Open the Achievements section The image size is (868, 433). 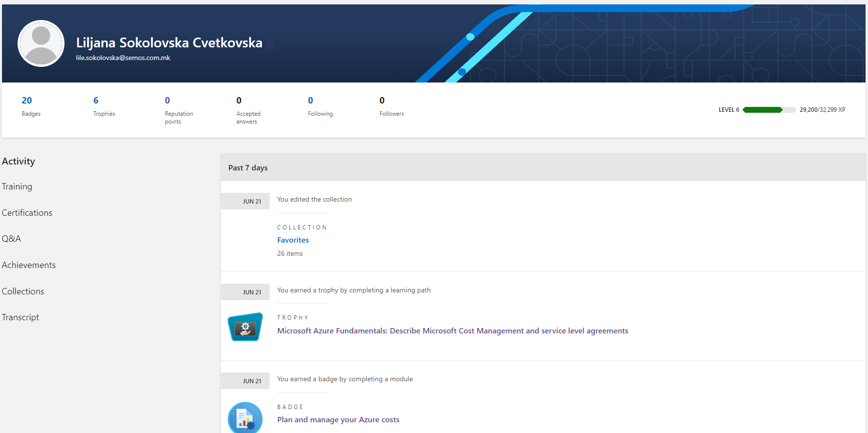pos(29,265)
